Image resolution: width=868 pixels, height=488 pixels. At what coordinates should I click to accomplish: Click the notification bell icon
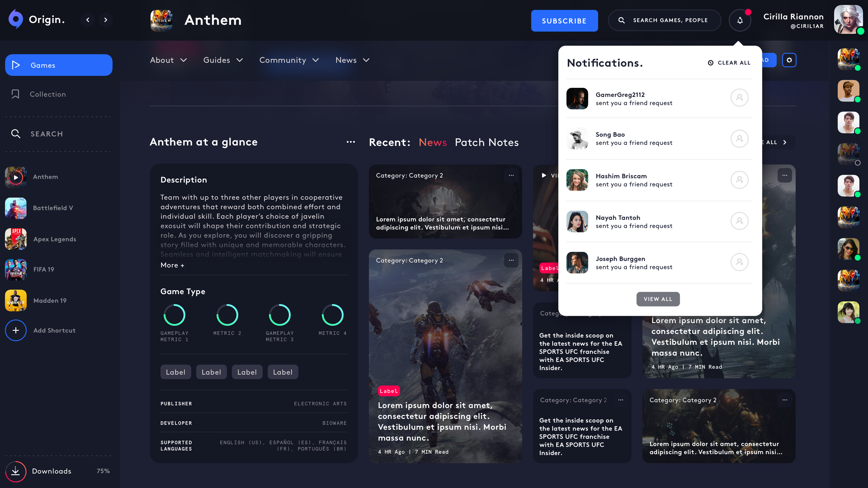pos(740,20)
